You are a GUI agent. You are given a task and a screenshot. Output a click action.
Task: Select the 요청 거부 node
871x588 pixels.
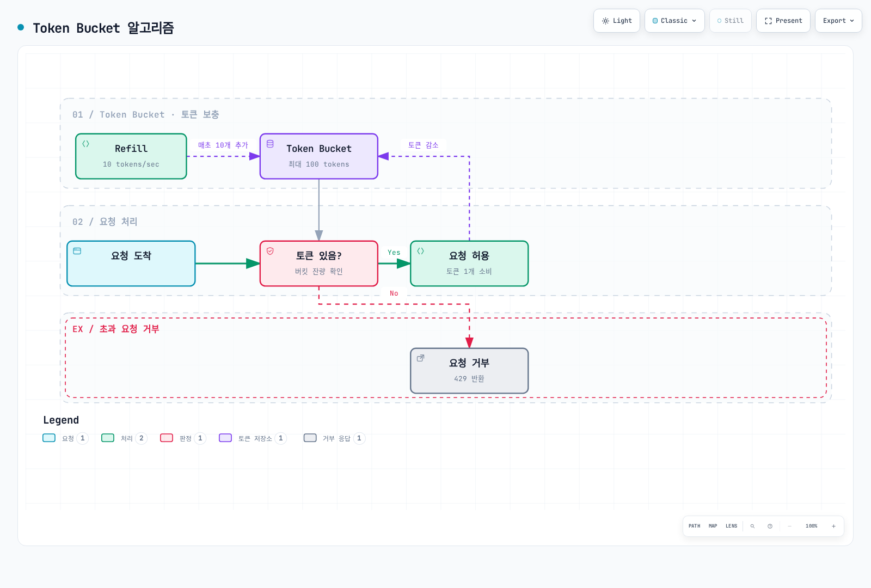point(469,371)
